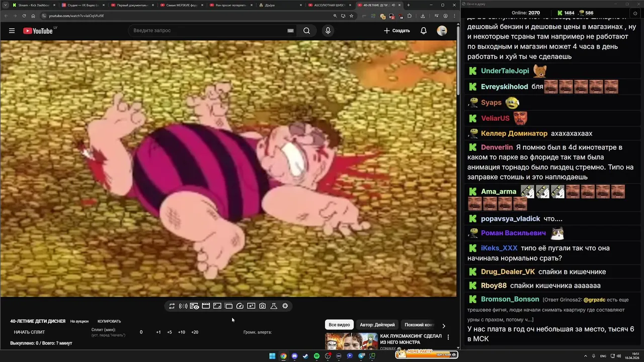Add +1 minute to split
644x362 pixels.
coord(158,332)
